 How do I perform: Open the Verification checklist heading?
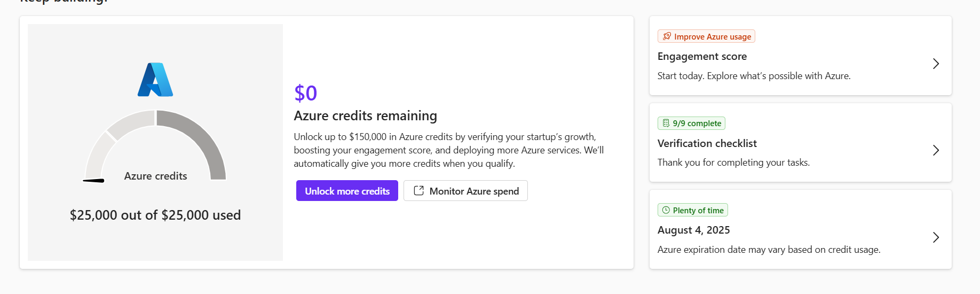coord(707,143)
